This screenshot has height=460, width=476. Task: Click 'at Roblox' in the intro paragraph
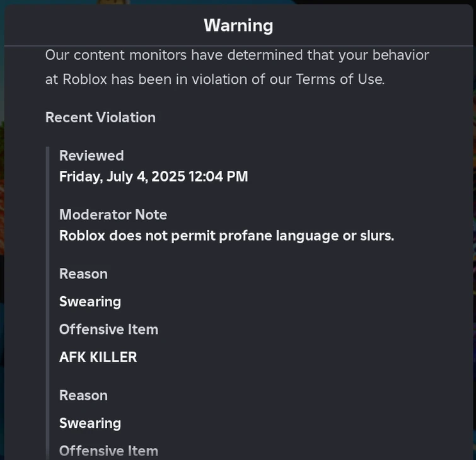click(x=76, y=79)
